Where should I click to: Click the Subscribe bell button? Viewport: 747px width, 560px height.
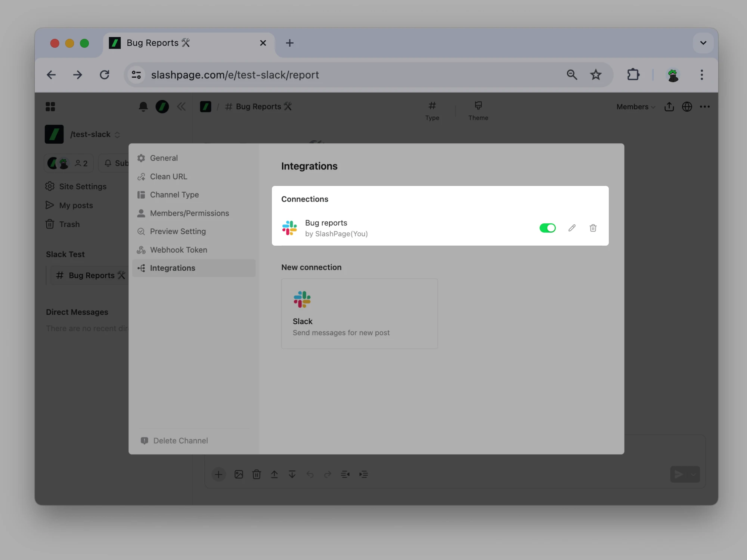point(114,163)
